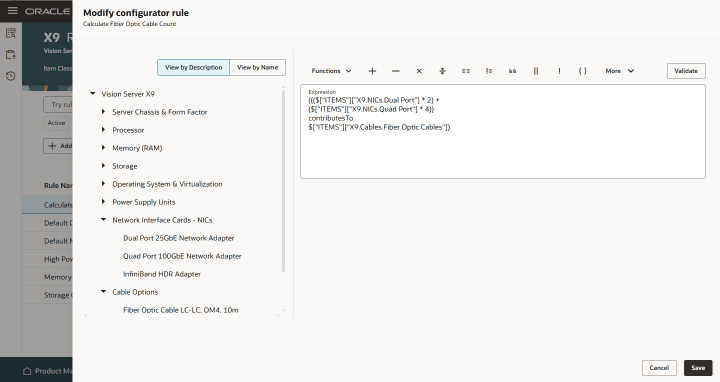Image resolution: width=720 pixels, height=382 pixels.
Task: Click the Rule Name column header
Action: [58, 185]
